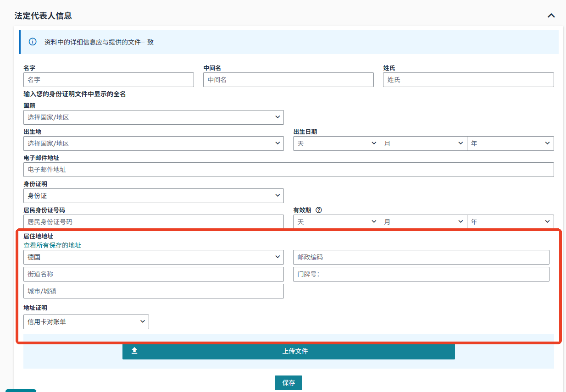Open the birth date 月 dropdown
Viewport: 566px width, 392px height.
pos(423,144)
